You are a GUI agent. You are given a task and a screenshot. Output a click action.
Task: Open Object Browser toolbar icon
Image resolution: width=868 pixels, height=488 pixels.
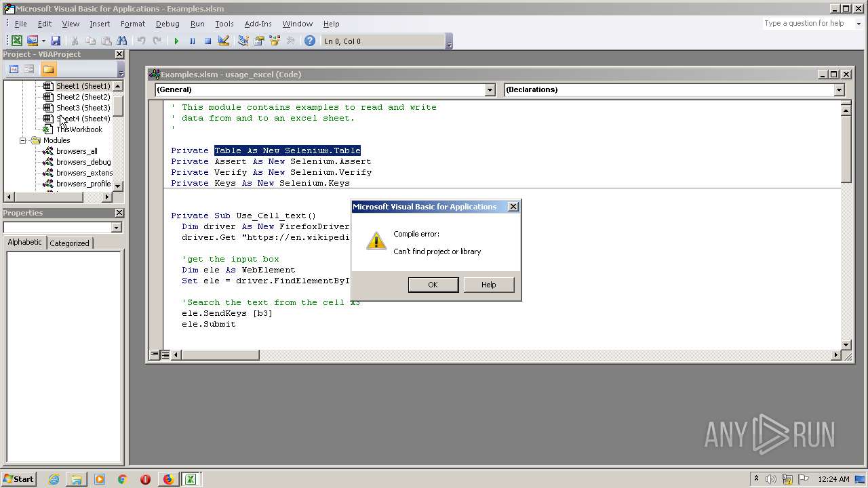pos(275,41)
